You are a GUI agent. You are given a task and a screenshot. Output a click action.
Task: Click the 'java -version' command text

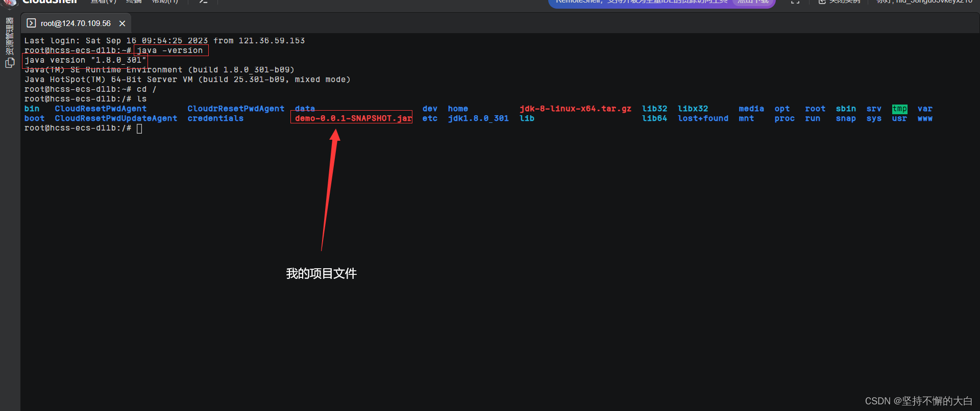coord(169,50)
